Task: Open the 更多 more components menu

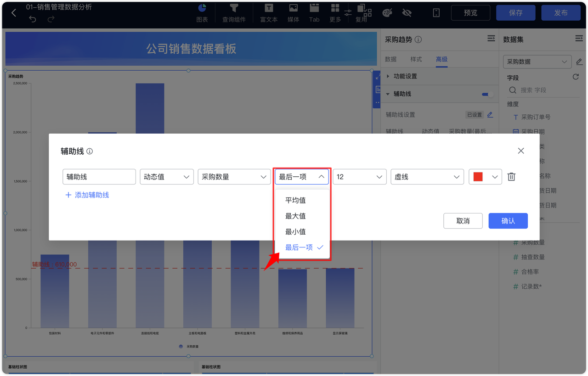Action: [x=335, y=12]
